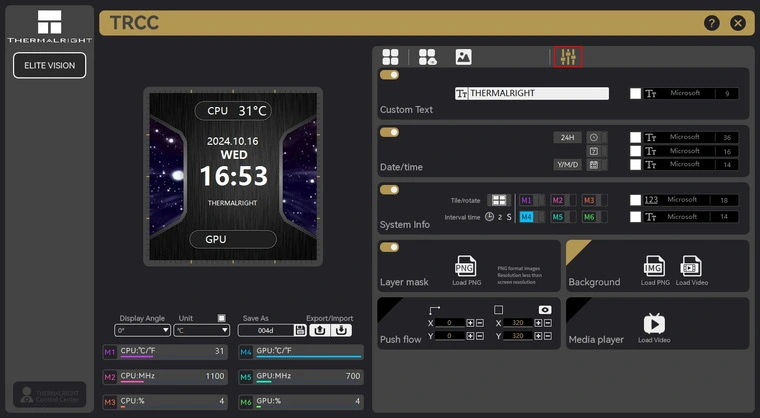Toggle the Custom Text switch

pyautogui.click(x=389, y=75)
